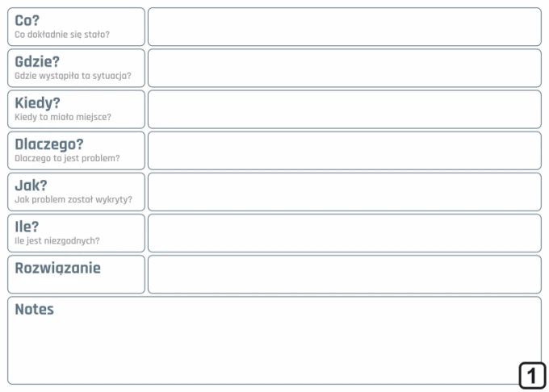Click the empty field beside Dlaczego?
Image resolution: width=549 pixels, height=392 pixels.
tap(345, 150)
